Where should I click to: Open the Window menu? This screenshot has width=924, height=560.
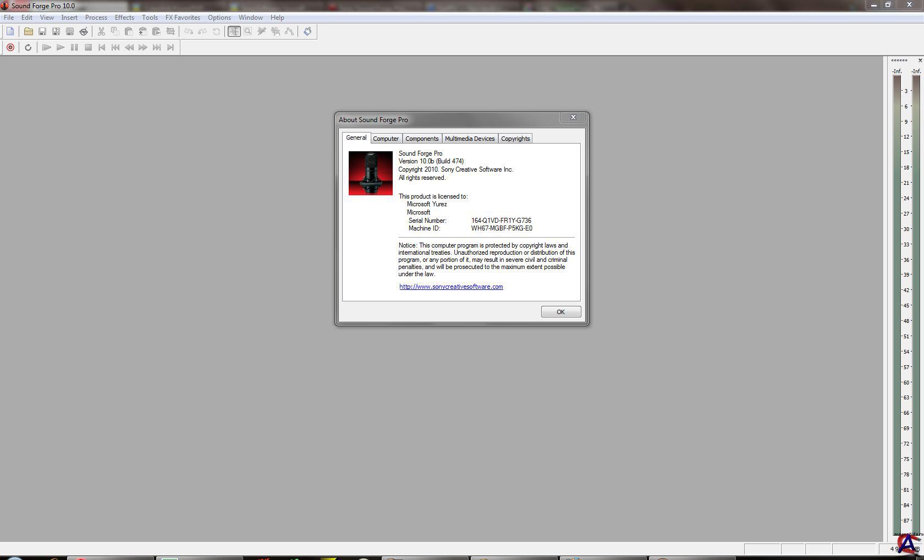click(251, 18)
